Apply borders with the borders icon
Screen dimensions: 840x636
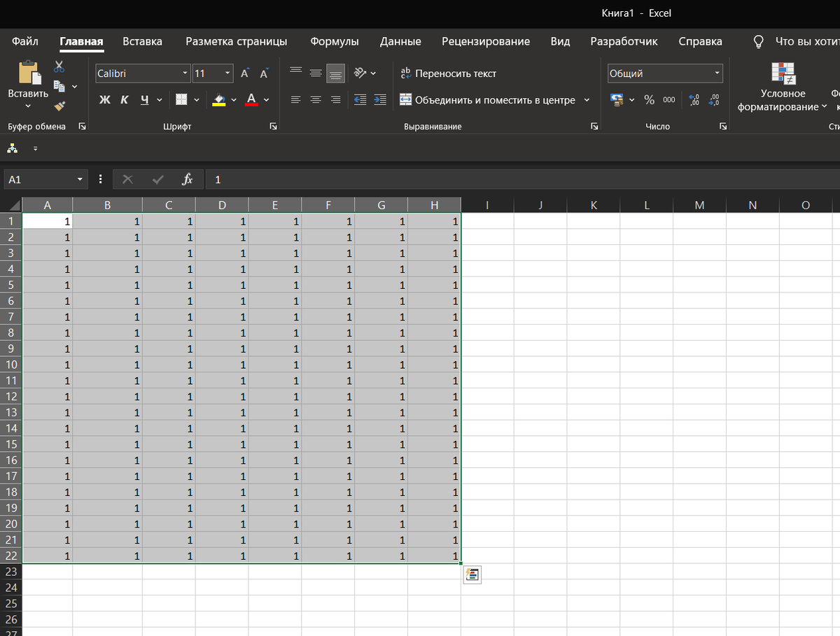click(181, 100)
